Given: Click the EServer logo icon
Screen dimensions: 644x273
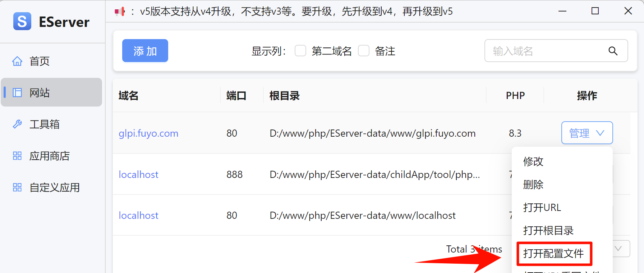Looking at the screenshot, I should [x=22, y=22].
